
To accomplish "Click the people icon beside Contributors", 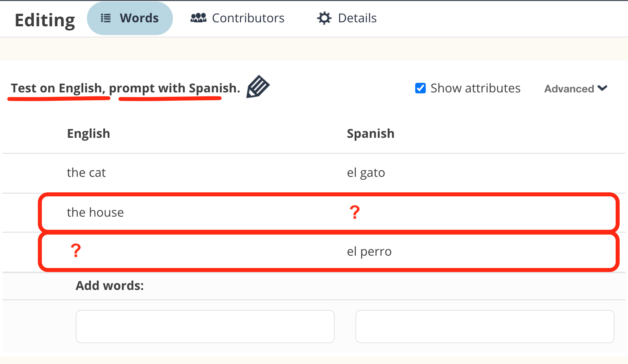I will (x=198, y=18).
